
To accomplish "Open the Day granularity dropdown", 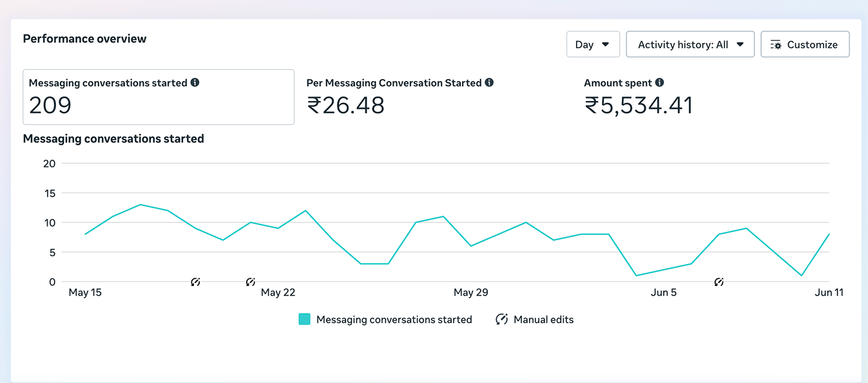I will (x=593, y=44).
